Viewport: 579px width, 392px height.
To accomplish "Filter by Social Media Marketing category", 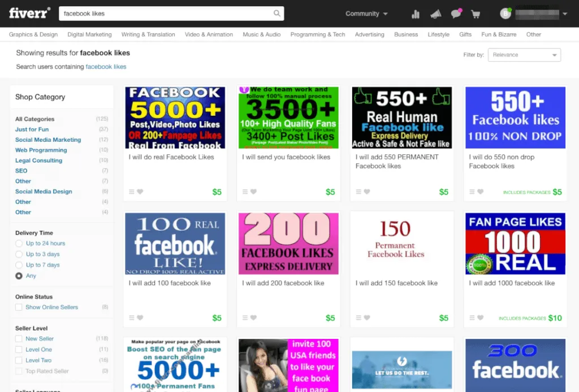I will tap(48, 140).
